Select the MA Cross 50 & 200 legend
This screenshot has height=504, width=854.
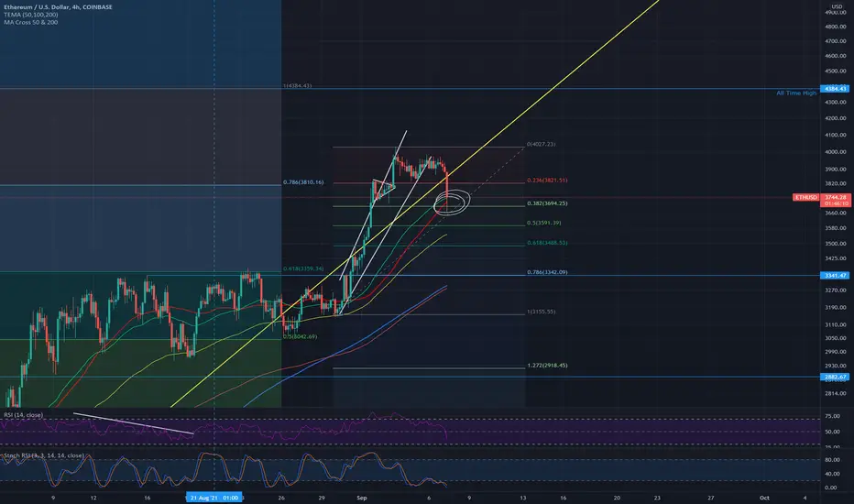[x=30, y=22]
